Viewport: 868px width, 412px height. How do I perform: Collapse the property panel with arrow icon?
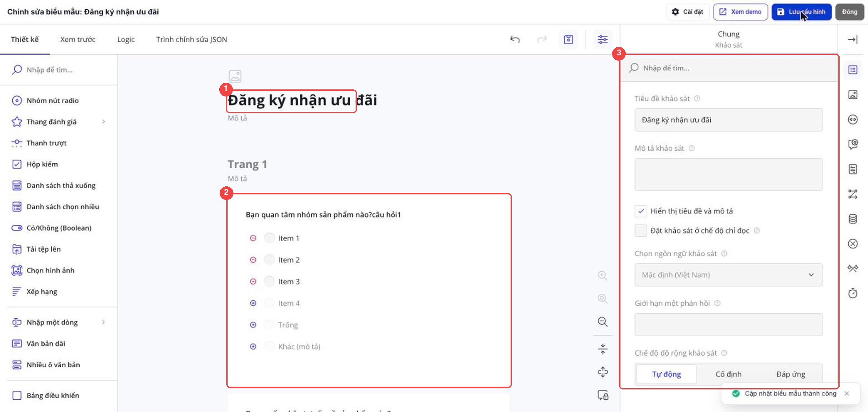[852, 39]
